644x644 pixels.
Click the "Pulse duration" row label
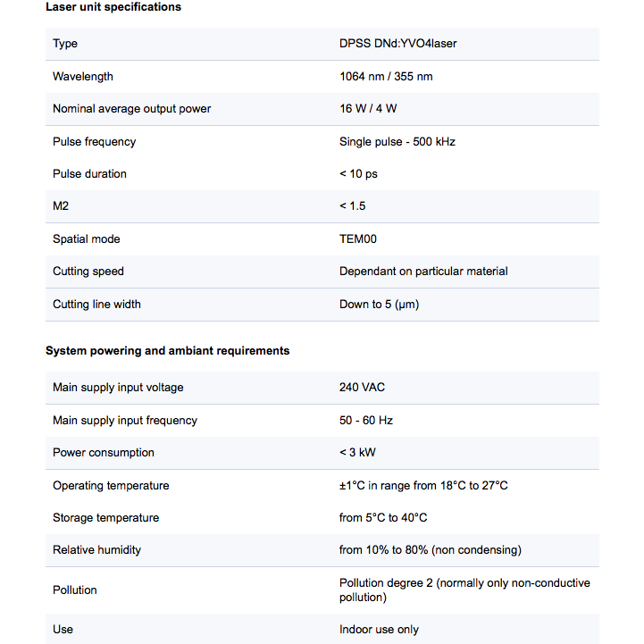(x=89, y=174)
